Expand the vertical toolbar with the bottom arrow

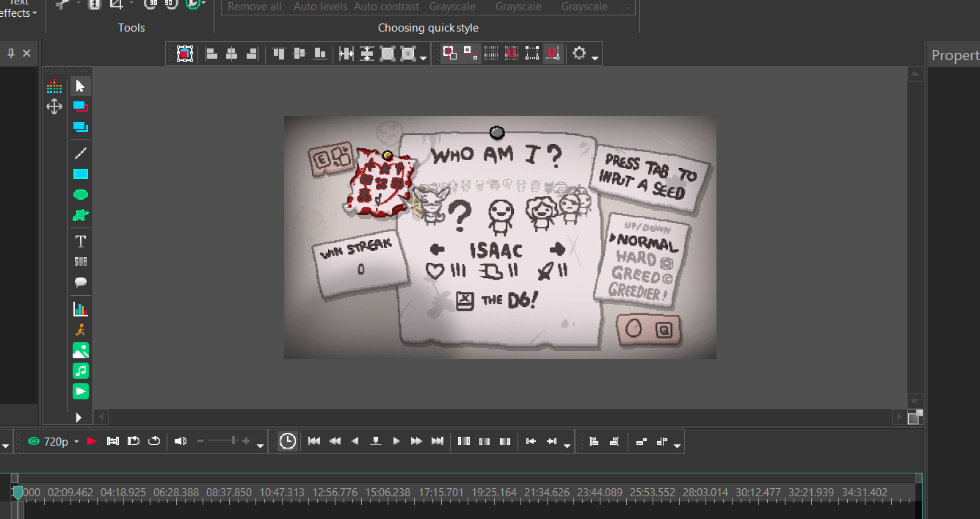[x=79, y=418]
